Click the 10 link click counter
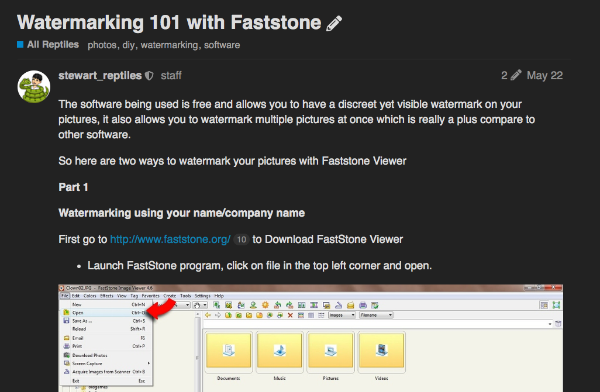The image size is (600, 392). [x=241, y=240]
